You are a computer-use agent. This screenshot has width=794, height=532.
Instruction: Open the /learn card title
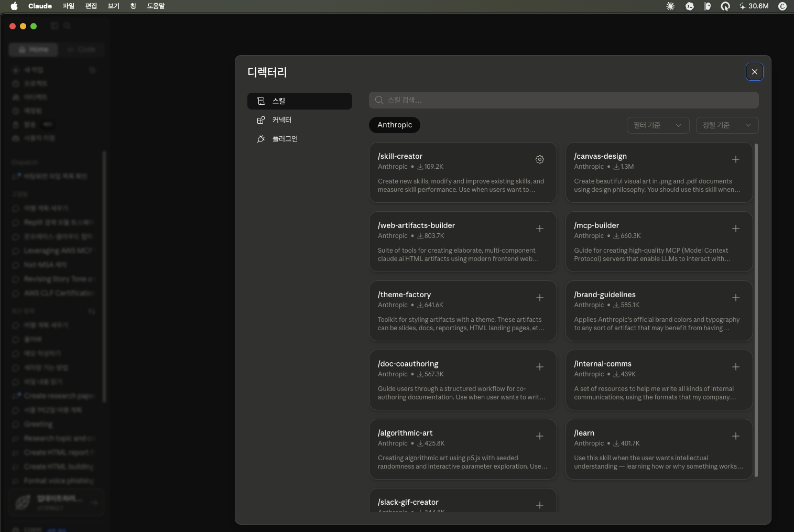point(584,433)
